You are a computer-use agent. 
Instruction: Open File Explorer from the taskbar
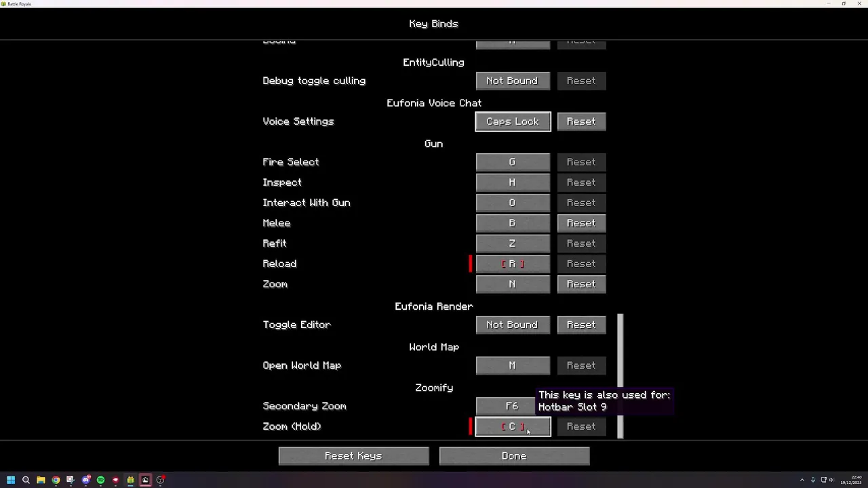[41, 480]
